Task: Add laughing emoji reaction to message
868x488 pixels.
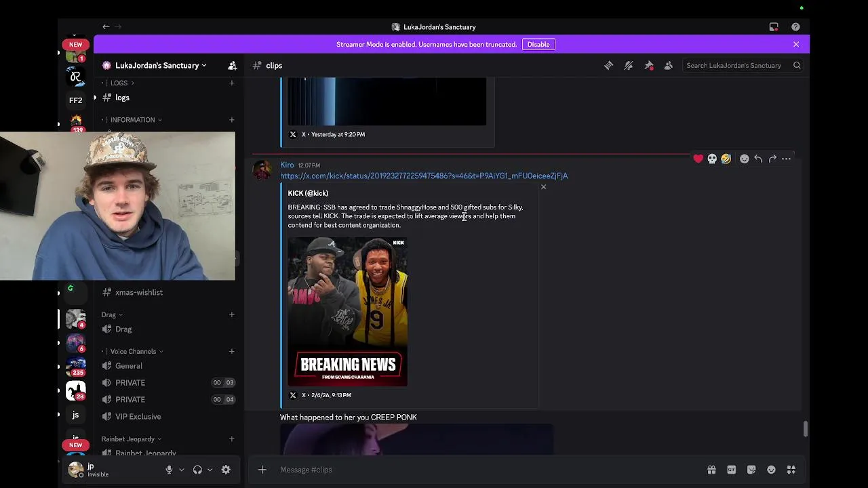Action: pos(726,159)
